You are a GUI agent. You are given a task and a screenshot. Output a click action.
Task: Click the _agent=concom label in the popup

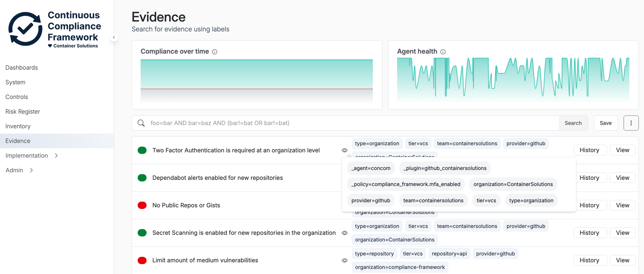pyautogui.click(x=371, y=168)
